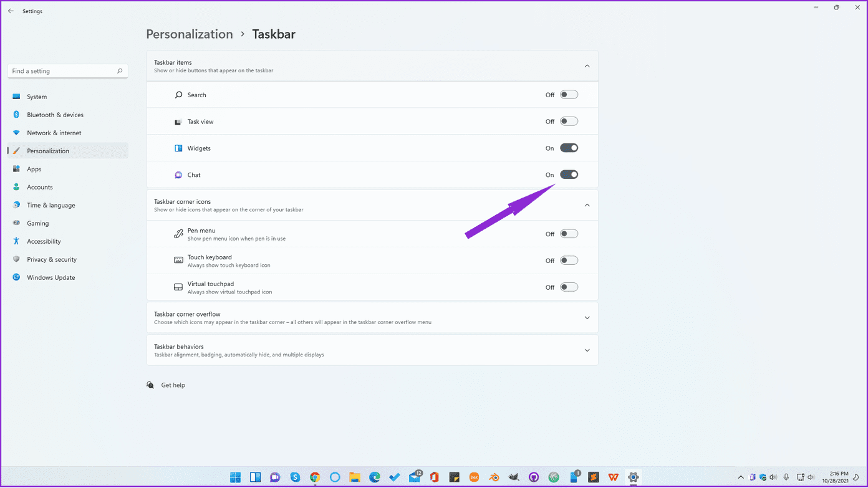Viewport: 868px width, 488px height.
Task: Open Time & language settings
Action: [67, 205]
